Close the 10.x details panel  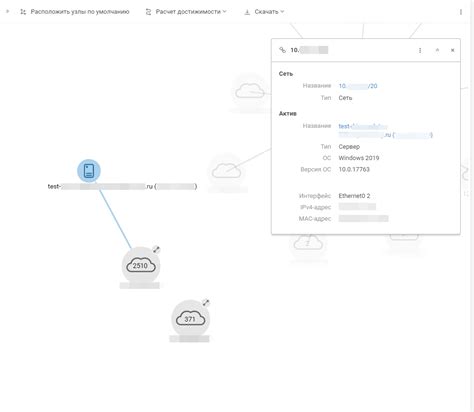(452, 50)
